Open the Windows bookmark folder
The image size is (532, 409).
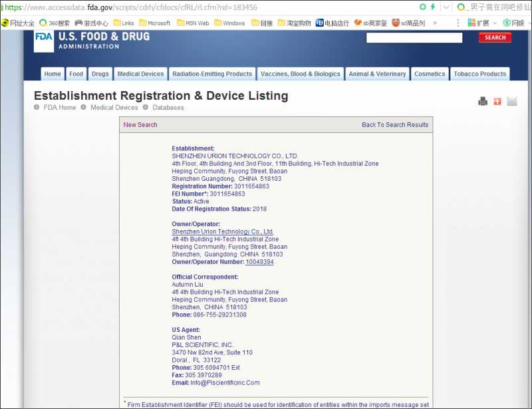coord(229,23)
